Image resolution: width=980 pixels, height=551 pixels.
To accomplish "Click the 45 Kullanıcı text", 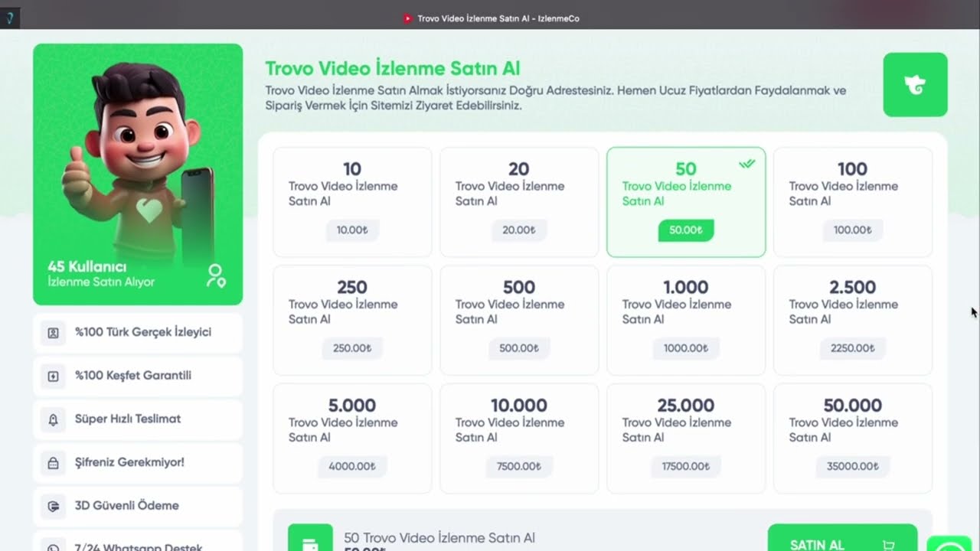I will coord(87,266).
